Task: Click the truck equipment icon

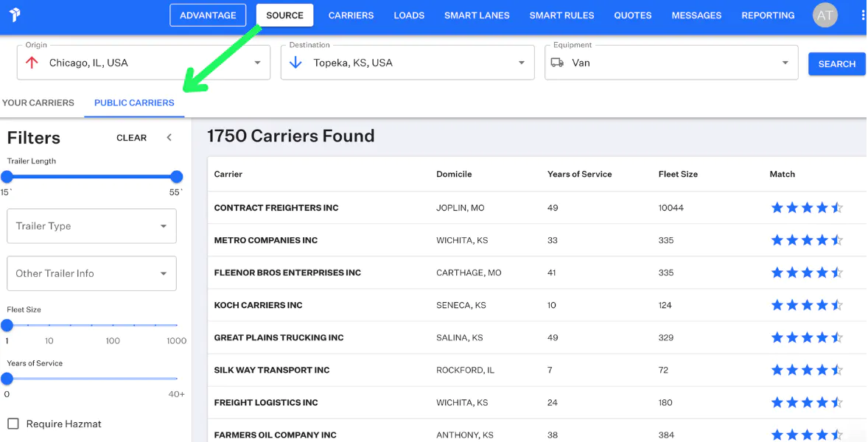Action: tap(557, 63)
